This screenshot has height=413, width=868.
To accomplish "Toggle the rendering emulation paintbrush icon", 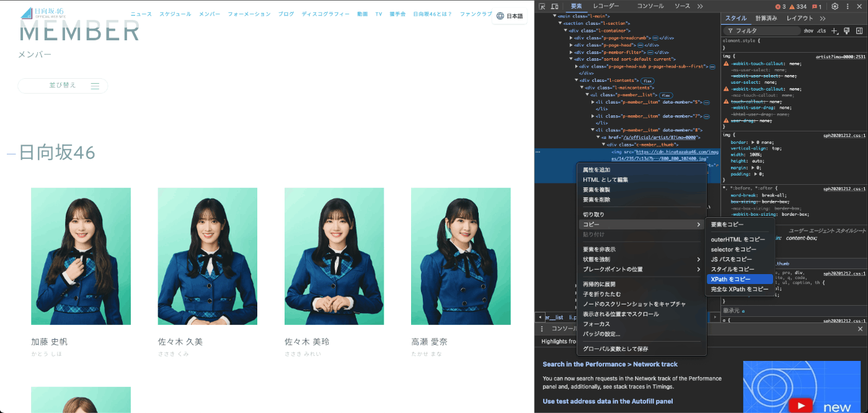I will click(847, 30).
